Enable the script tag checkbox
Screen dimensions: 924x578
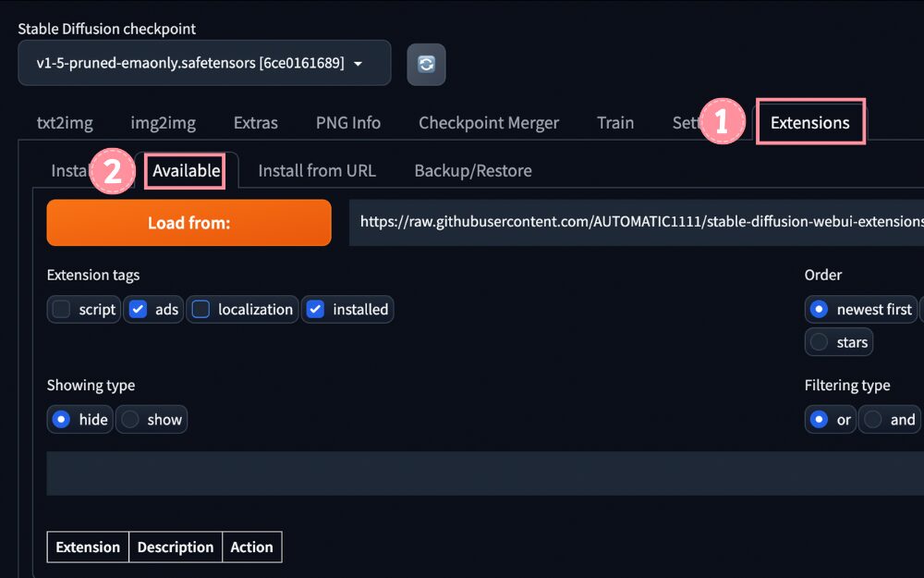[x=62, y=310]
